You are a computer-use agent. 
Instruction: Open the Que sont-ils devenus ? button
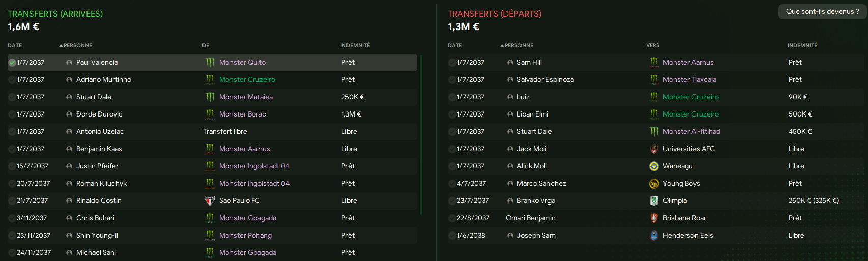(x=822, y=12)
